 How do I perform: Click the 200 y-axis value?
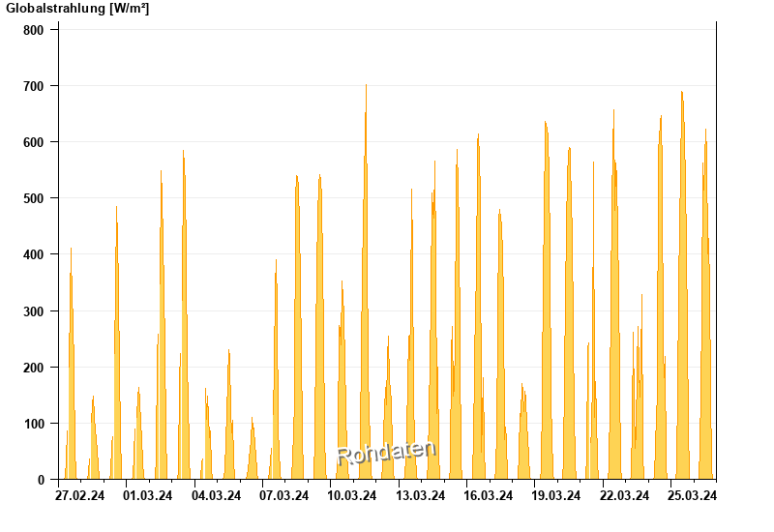coord(34,368)
